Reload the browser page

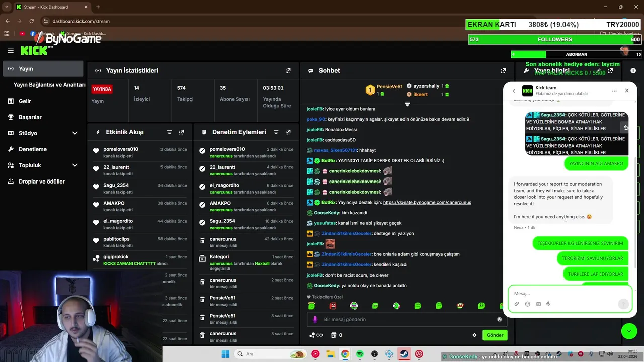pos(32,21)
